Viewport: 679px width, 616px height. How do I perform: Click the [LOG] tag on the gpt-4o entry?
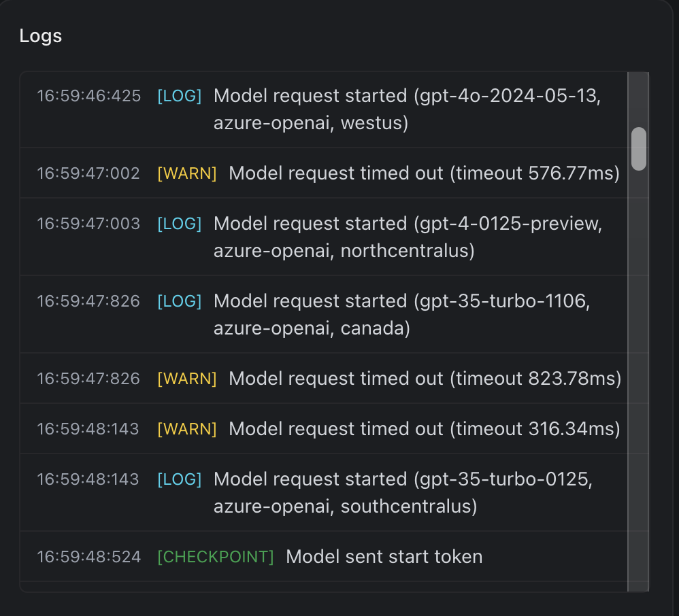[179, 96]
